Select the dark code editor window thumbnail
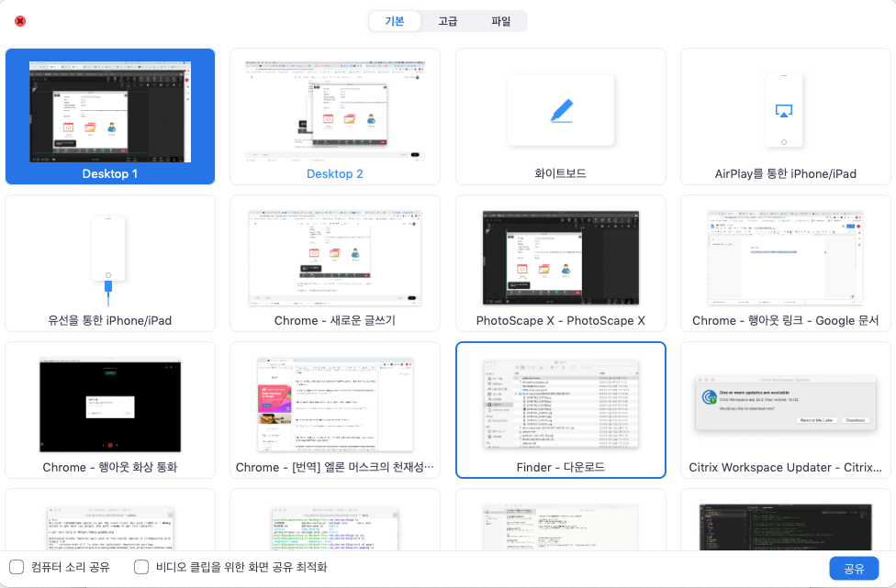Screen dimensions: 896x588 pyautogui.click(x=786, y=527)
